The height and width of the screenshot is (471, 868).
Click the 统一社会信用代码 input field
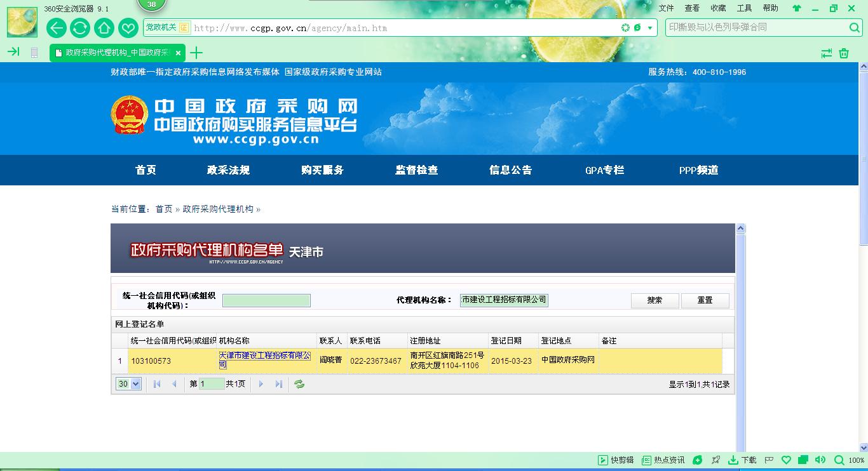tap(266, 300)
